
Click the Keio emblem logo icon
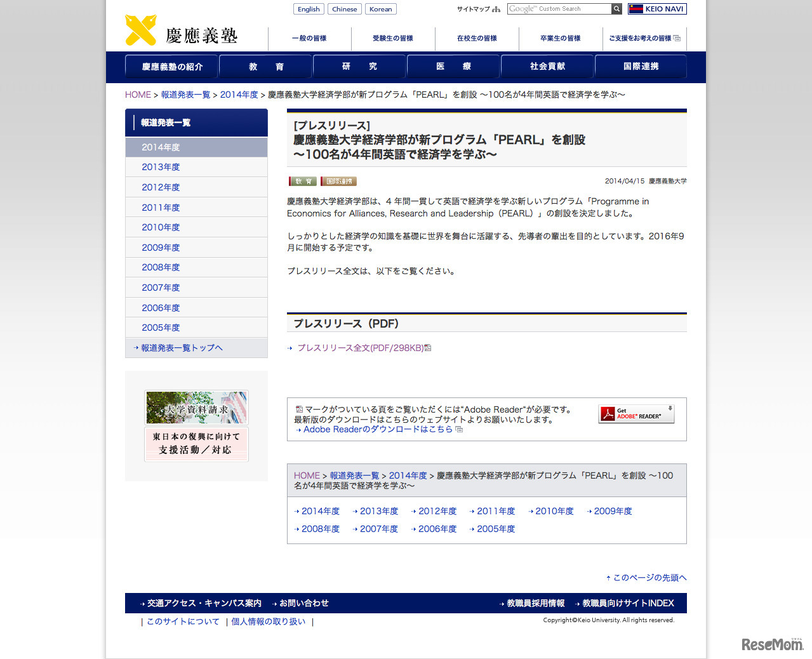141,29
